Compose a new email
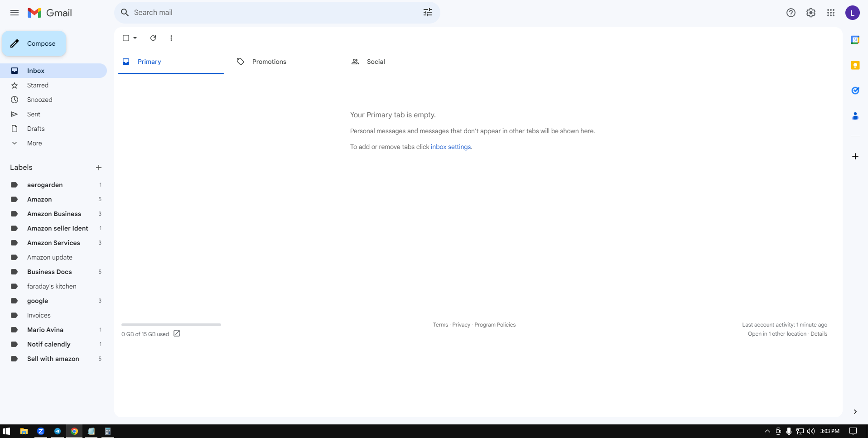 (34, 43)
